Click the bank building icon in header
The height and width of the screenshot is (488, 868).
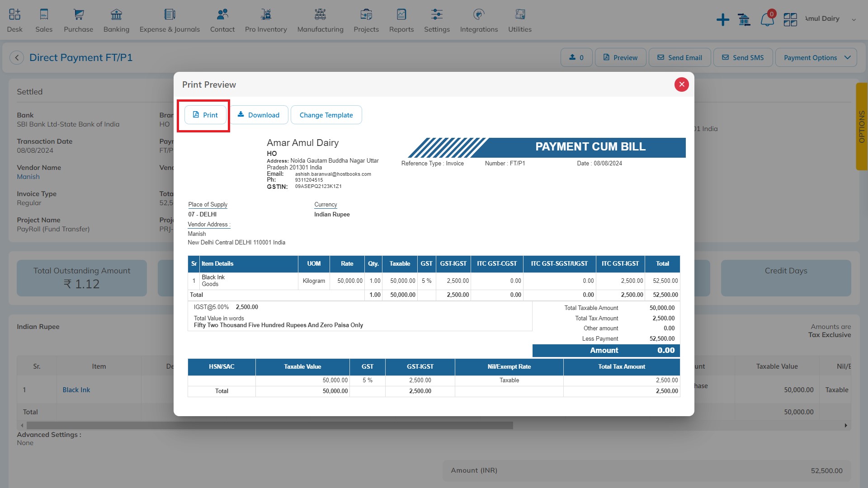(744, 19)
